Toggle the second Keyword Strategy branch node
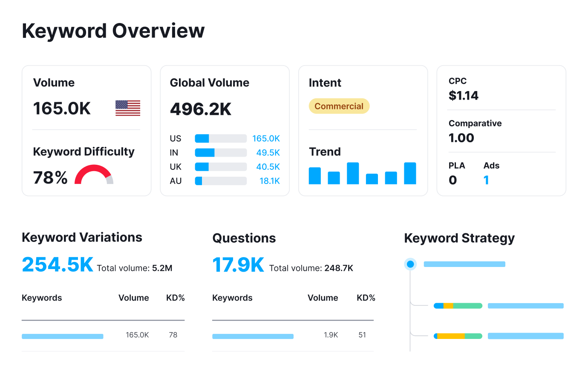 coord(458,336)
